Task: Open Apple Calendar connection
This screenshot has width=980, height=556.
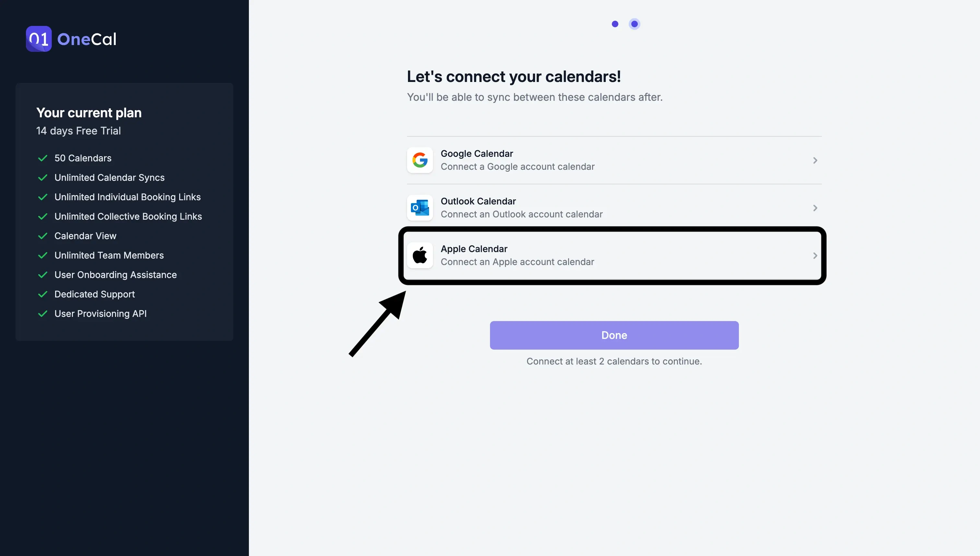Action: click(614, 255)
